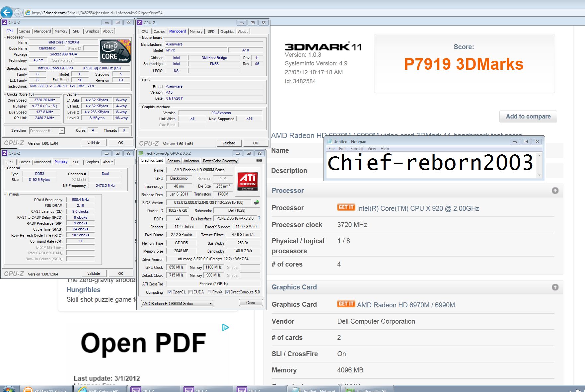The image size is (585, 392).
Task: Open the Notepad Format menu
Action: [x=357, y=149]
